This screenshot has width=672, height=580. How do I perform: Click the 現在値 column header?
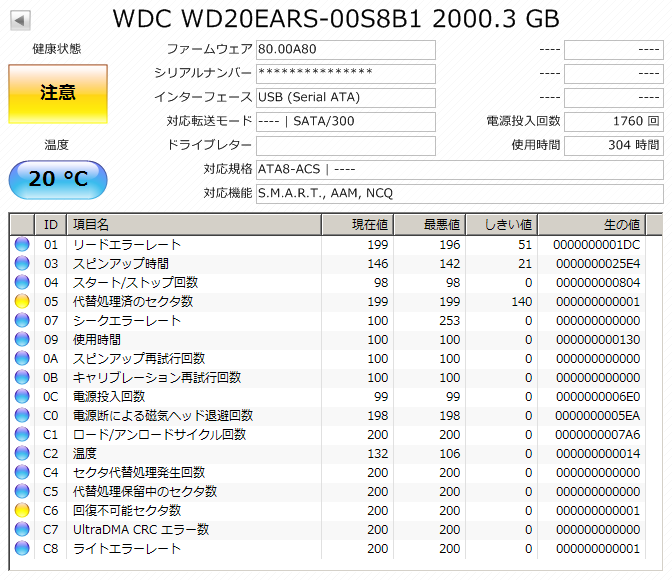coord(358,225)
